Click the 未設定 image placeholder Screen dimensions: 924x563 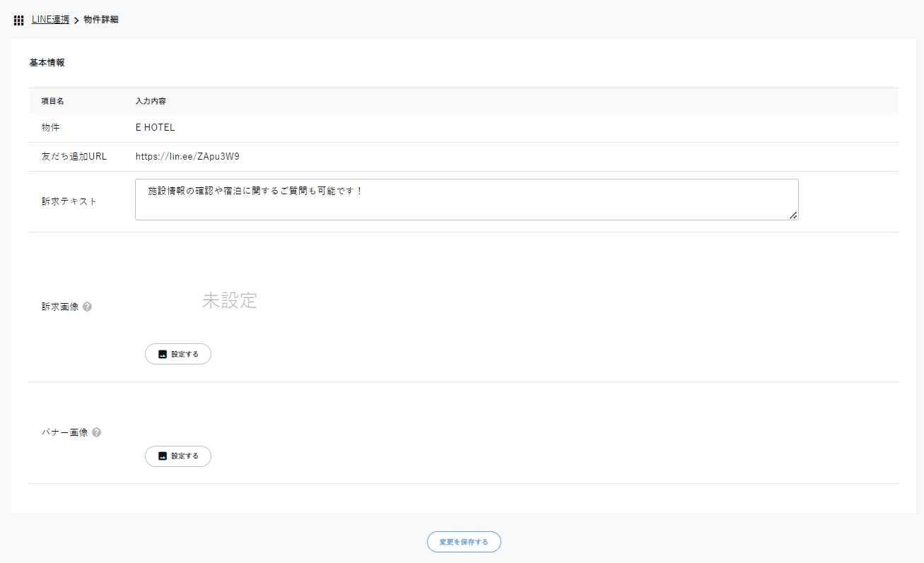click(x=229, y=300)
